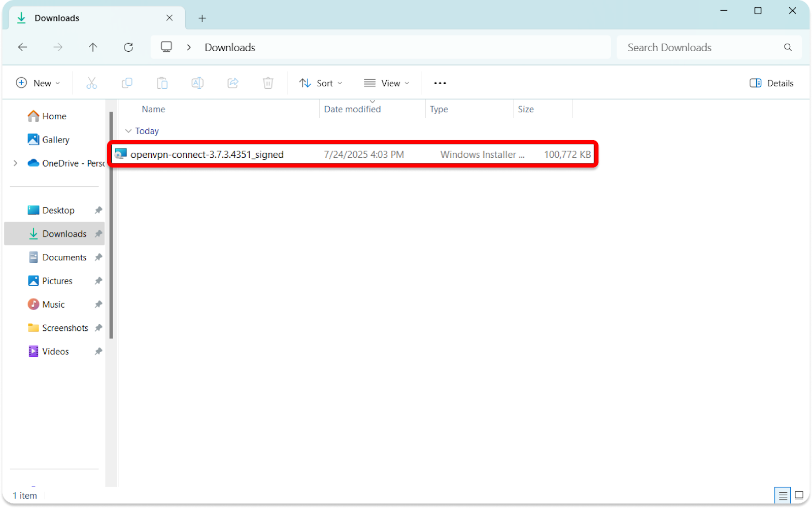Image resolution: width=812 pixels, height=508 pixels.
Task: Click the Rename icon in toolbar
Action: [197, 83]
